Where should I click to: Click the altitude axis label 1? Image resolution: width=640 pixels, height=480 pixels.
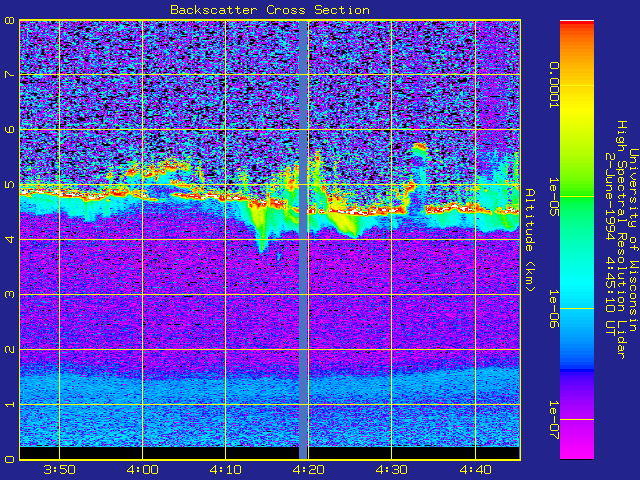click(9, 404)
